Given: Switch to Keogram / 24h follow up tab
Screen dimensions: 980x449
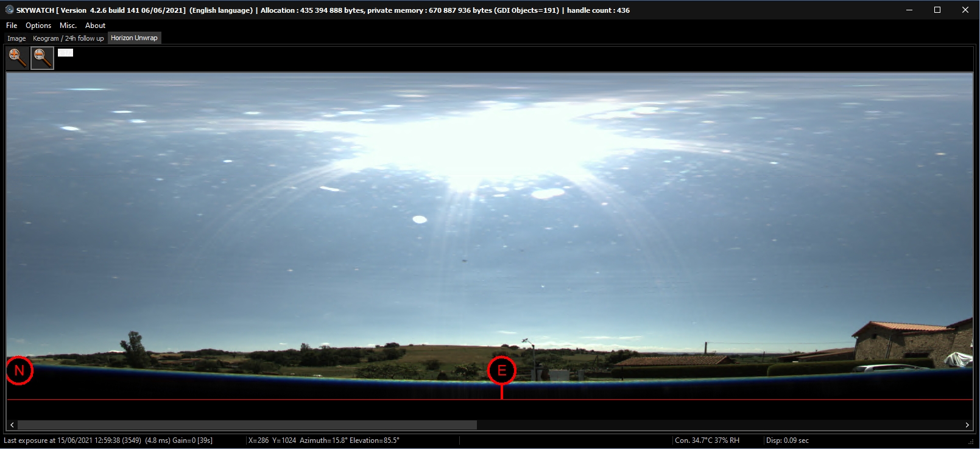Looking at the screenshot, I should pyautogui.click(x=68, y=38).
